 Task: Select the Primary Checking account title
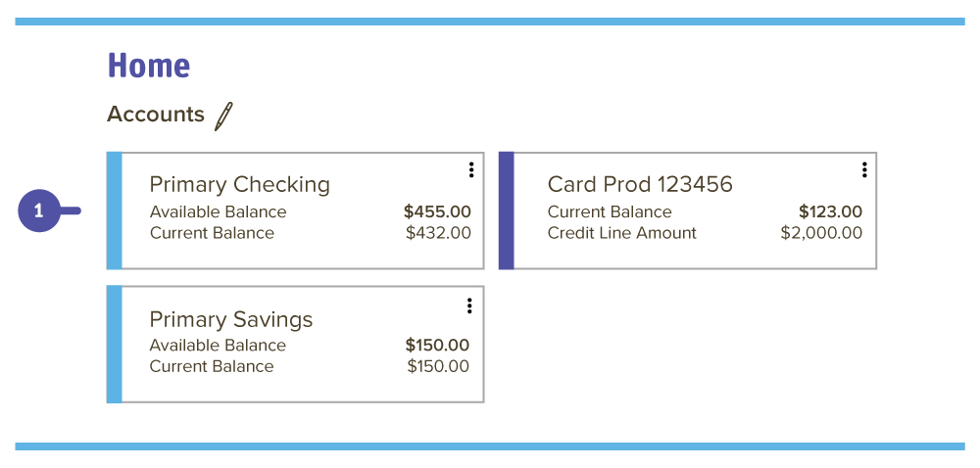pos(239,185)
